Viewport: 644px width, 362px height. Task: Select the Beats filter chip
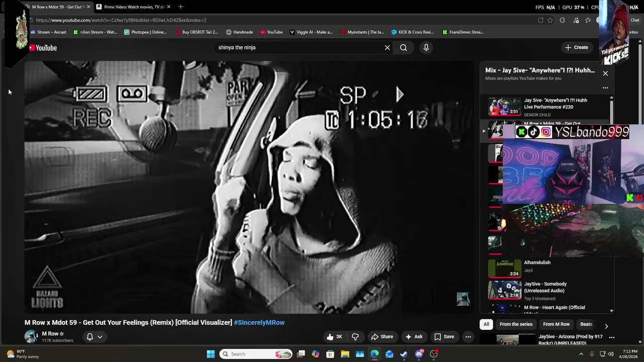click(586, 324)
